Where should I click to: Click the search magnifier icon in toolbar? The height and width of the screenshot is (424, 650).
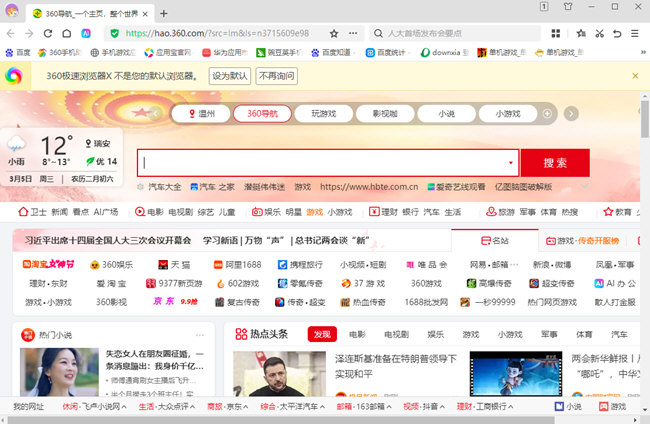point(378,34)
